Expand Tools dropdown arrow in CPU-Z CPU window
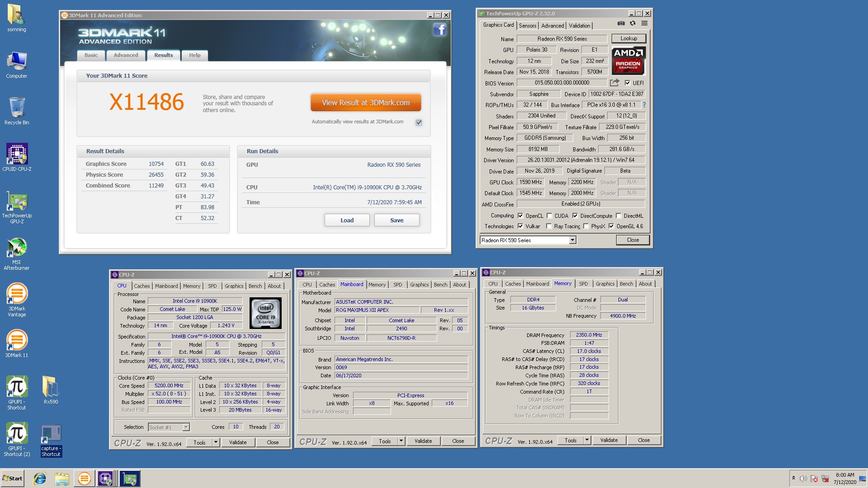 [216, 442]
